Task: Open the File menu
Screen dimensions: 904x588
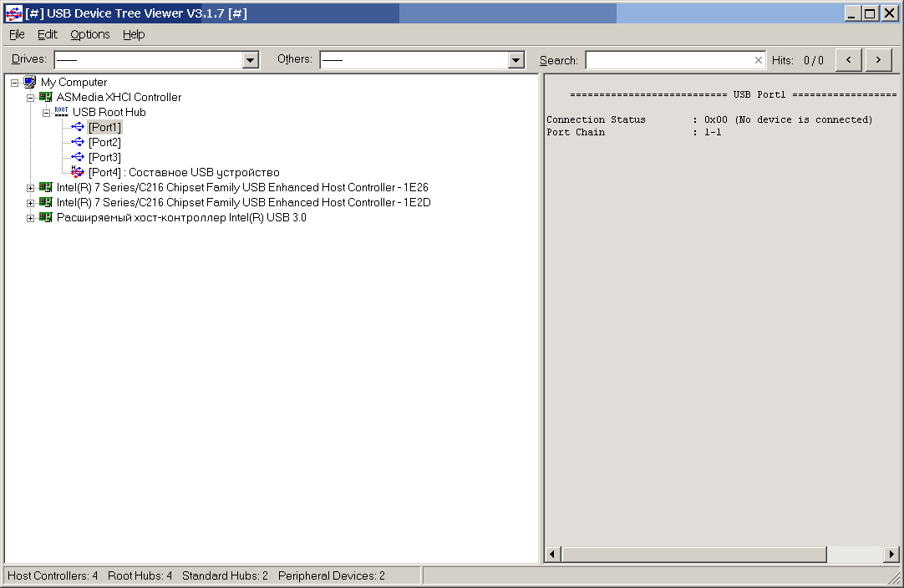Action: pyautogui.click(x=16, y=34)
